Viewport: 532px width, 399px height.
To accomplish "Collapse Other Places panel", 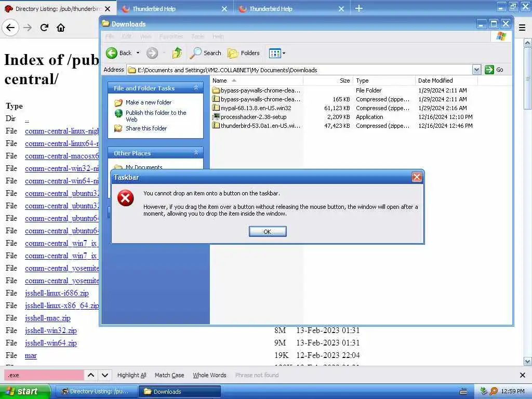I will 196,153.
